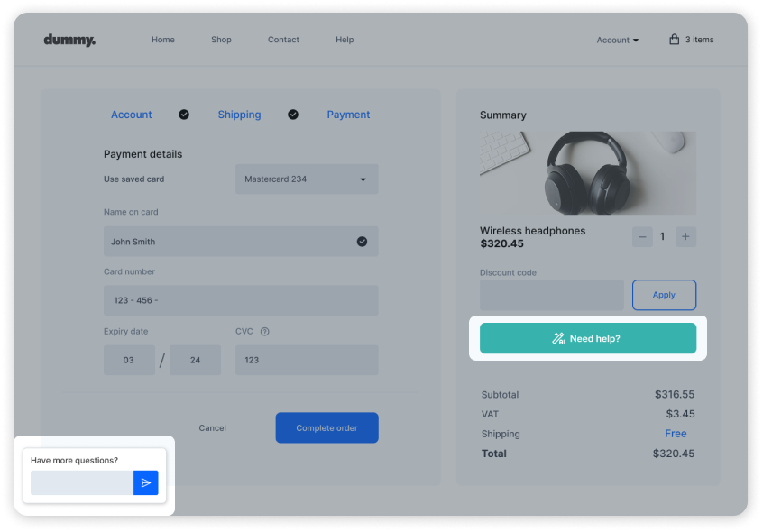Click the Payment details heading
Viewport: 763px width, 532px height.
click(143, 154)
